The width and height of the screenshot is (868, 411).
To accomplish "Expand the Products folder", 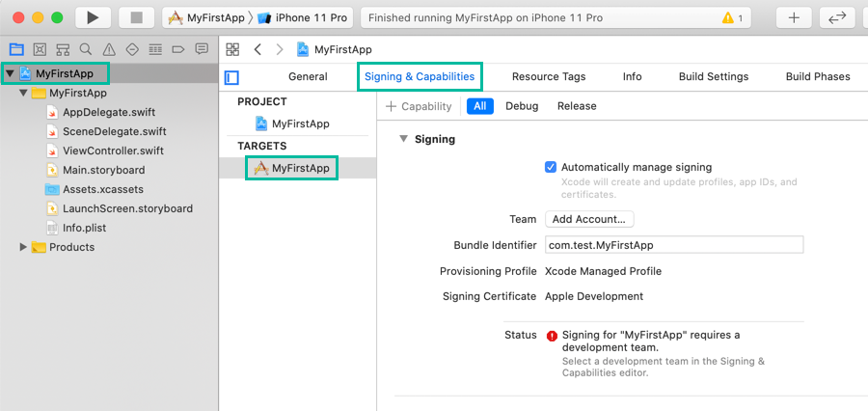I will [x=24, y=247].
